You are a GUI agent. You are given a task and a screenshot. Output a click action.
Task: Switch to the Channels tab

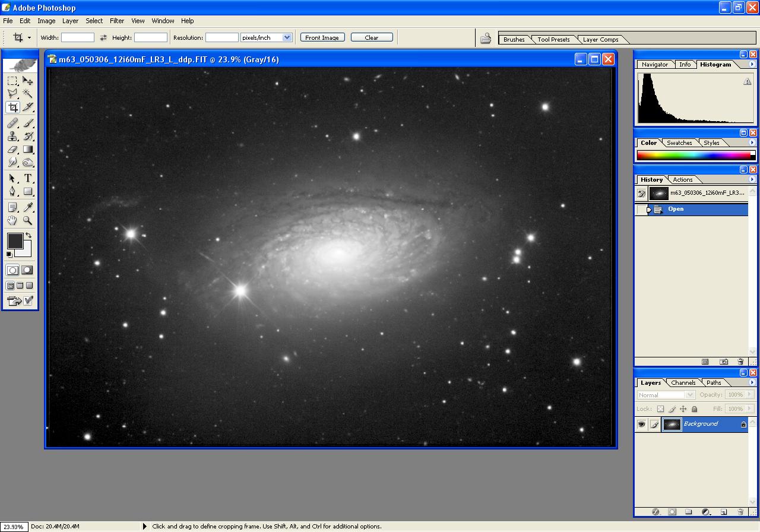coord(683,382)
